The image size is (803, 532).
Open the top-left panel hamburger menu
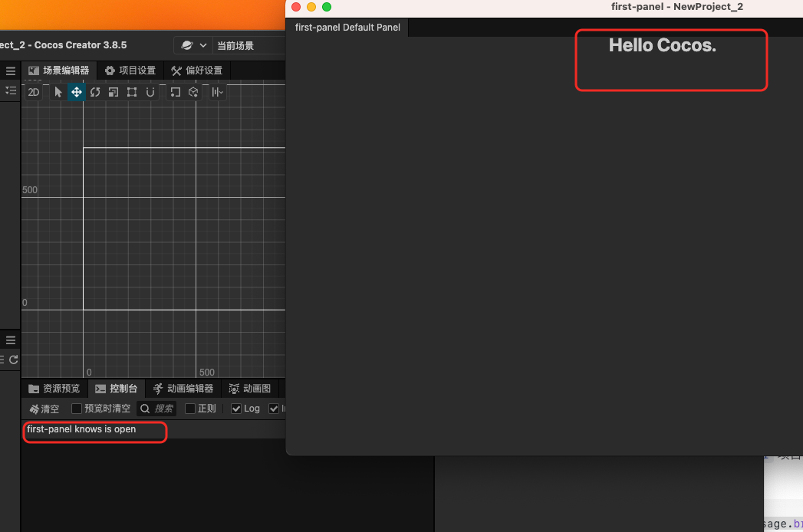point(10,71)
